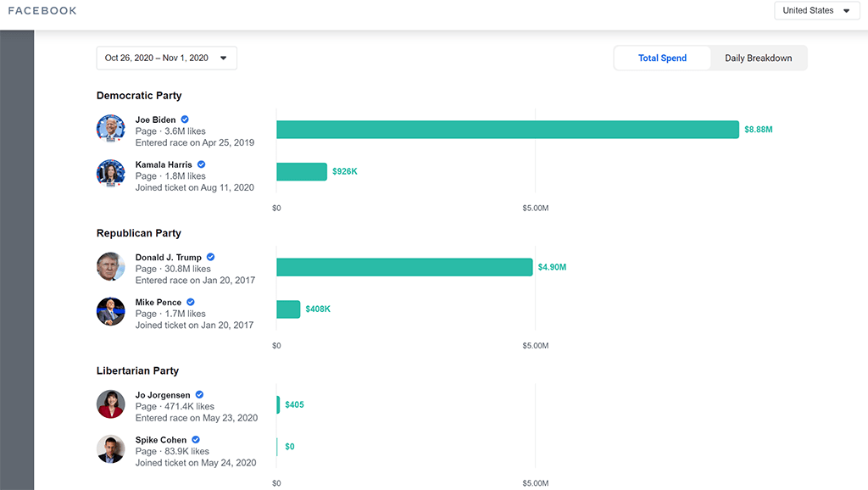Click 'Page · 83.9K likes' under Spike Cohen

pos(172,451)
